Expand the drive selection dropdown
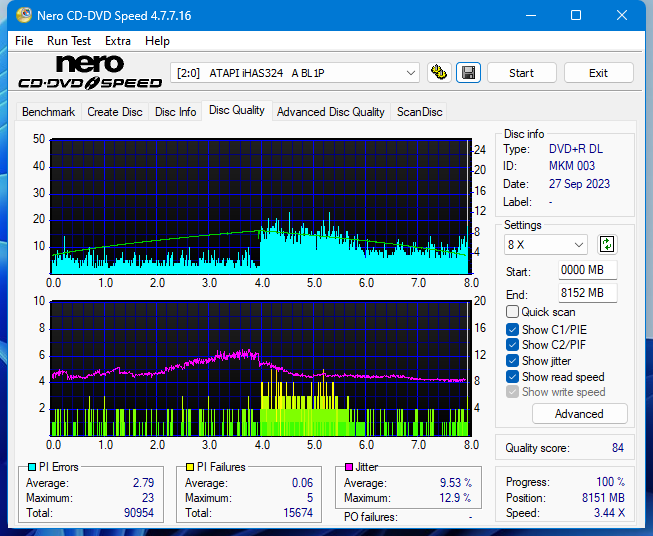 click(x=411, y=73)
